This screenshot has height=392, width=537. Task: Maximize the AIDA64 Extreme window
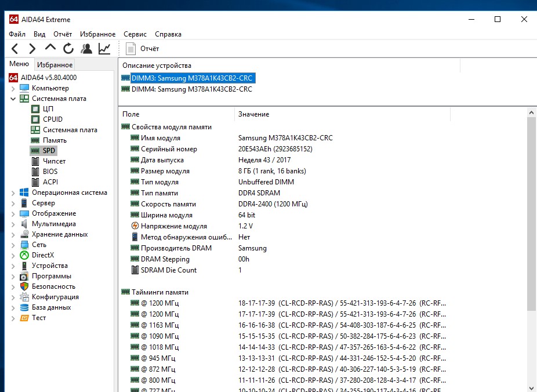click(x=498, y=20)
